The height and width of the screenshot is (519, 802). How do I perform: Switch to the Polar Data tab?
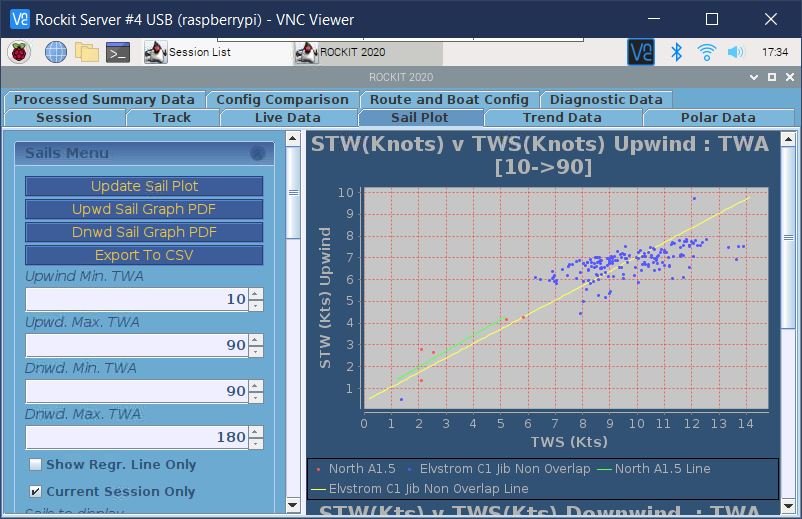(x=717, y=118)
